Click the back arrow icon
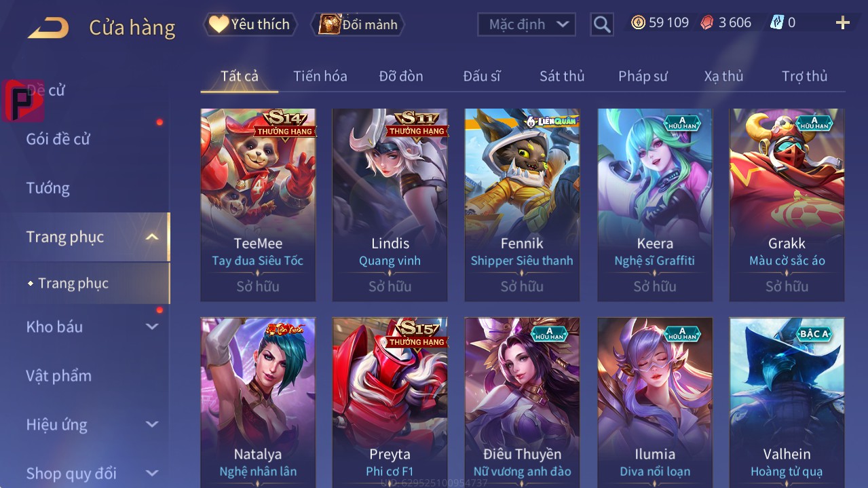 [48, 29]
